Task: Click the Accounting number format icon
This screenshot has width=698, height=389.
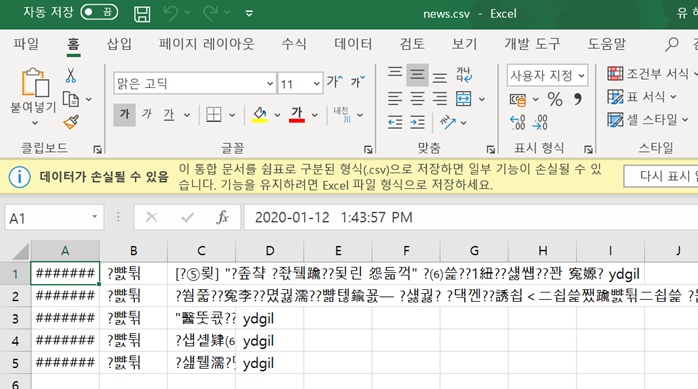Action: [x=518, y=99]
